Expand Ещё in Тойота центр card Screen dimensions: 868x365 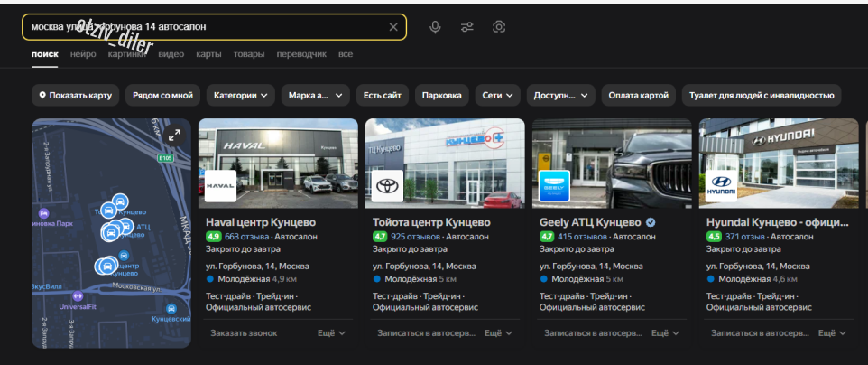point(499,333)
